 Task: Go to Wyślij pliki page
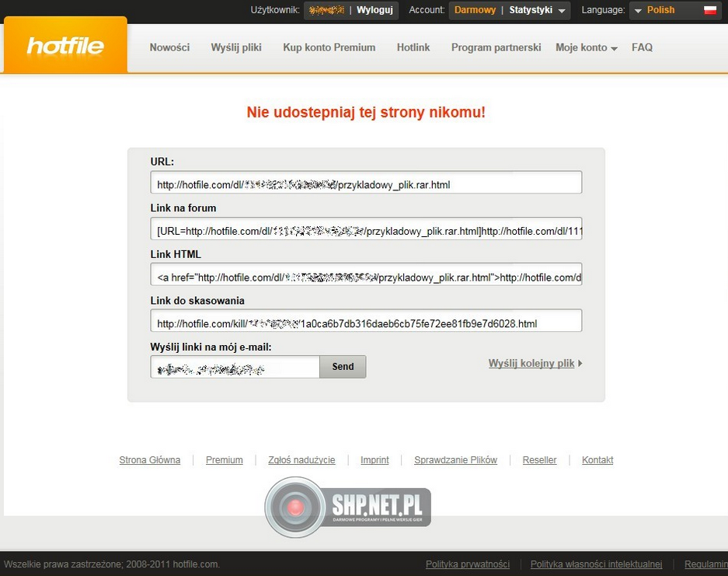click(236, 47)
